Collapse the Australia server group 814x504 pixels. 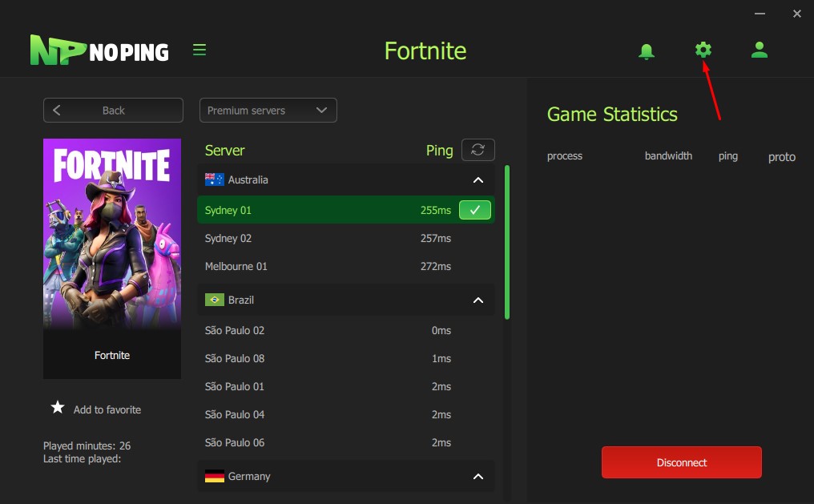point(478,180)
